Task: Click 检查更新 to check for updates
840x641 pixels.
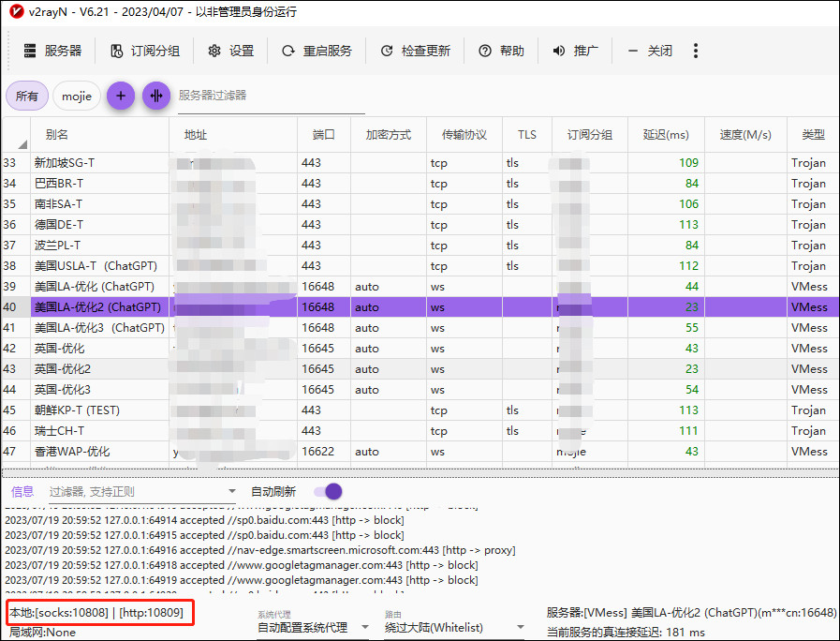Action: pos(415,51)
